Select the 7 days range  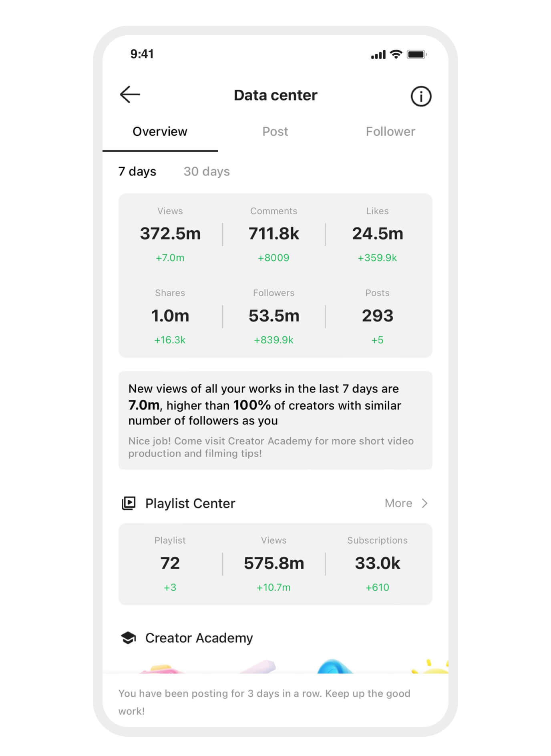[x=137, y=171]
